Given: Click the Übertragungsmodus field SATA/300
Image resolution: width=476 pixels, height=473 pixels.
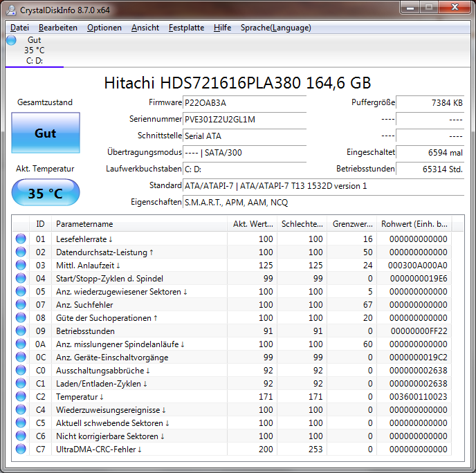Looking at the screenshot, I should click(244, 152).
